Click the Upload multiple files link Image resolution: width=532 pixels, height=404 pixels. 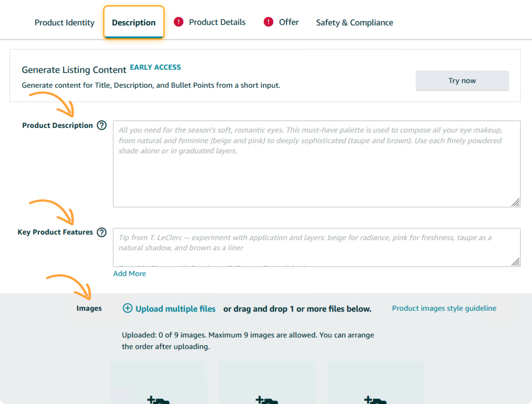[x=175, y=308]
